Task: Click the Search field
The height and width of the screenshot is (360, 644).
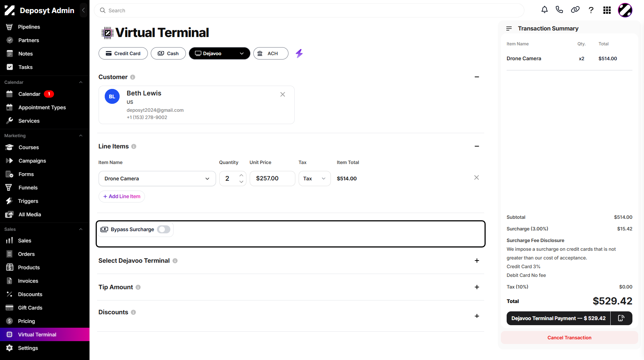Action: pyautogui.click(x=309, y=11)
